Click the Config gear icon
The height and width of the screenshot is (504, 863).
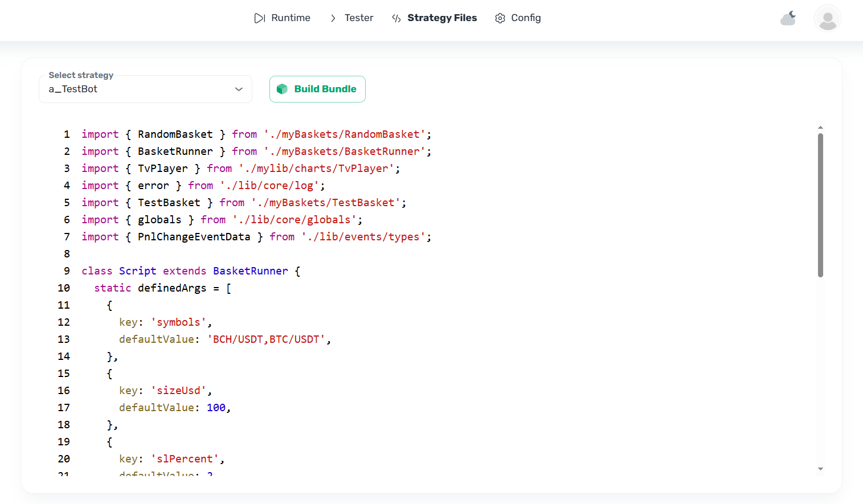[500, 18]
